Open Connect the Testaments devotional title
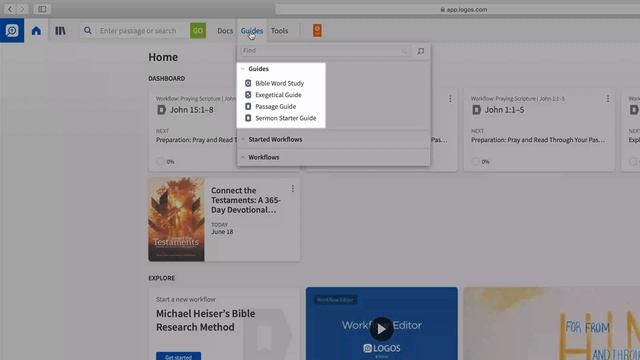This screenshot has height=360, width=640. point(246,200)
